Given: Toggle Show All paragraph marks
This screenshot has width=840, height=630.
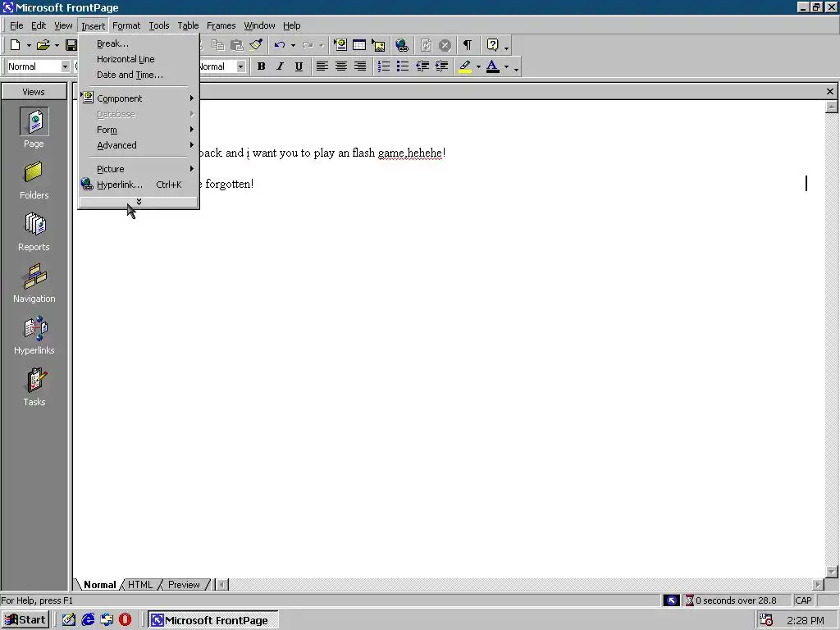Looking at the screenshot, I should [x=468, y=46].
